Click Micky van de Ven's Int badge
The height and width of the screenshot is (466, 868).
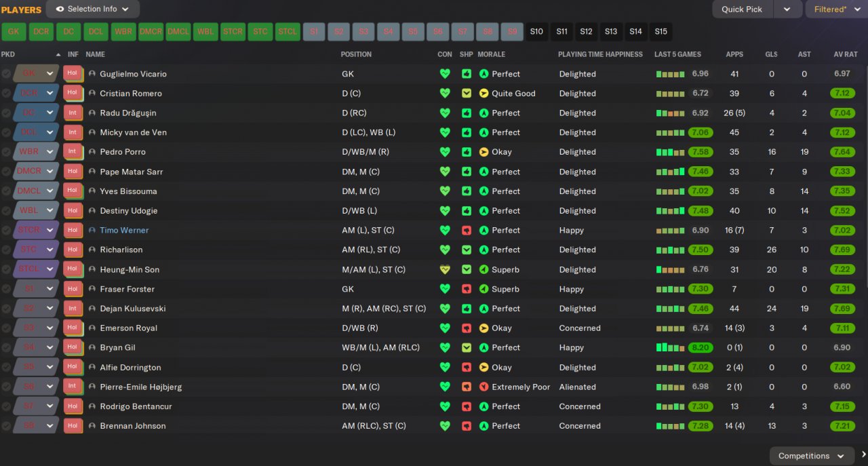tap(73, 132)
